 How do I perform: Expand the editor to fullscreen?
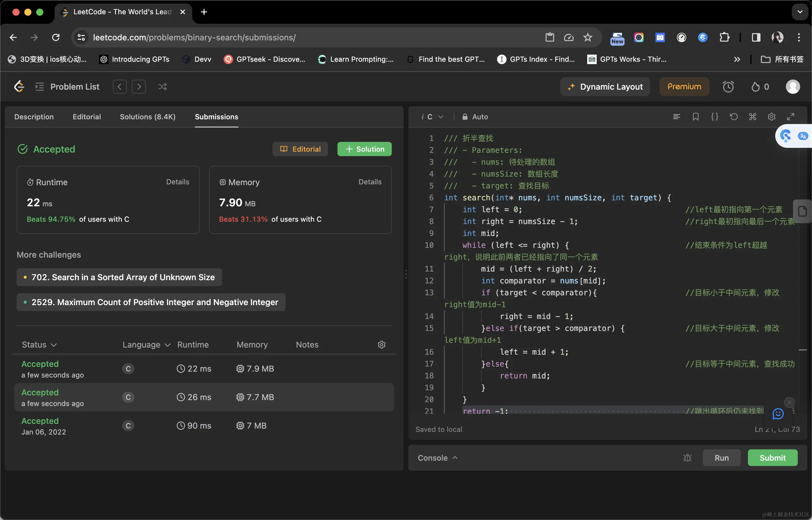click(790, 117)
